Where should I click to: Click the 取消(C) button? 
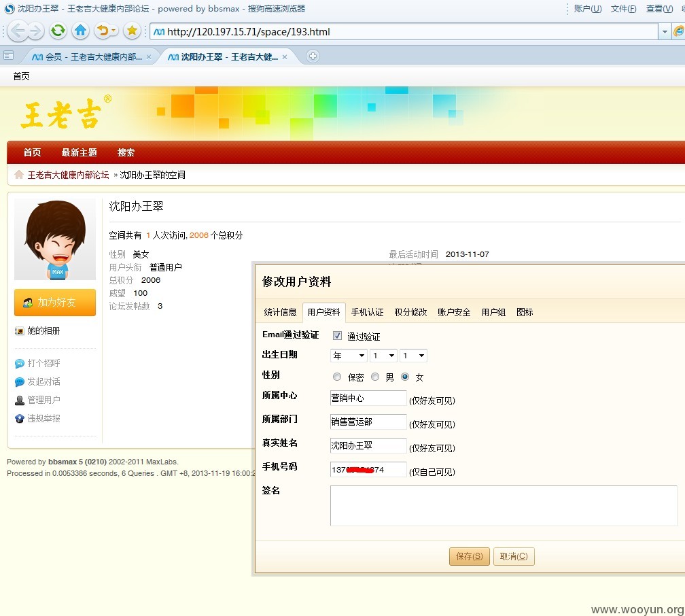click(x=514, y=556)
